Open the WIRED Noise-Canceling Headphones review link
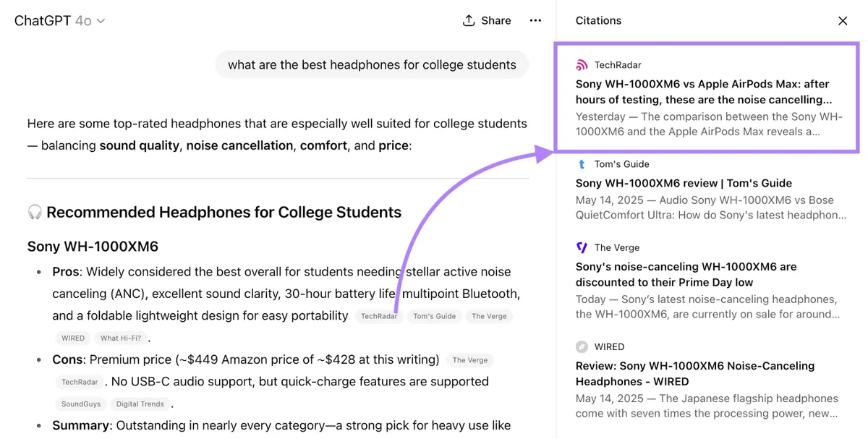This screenshot has width=868, height=439. pos(695,373)
